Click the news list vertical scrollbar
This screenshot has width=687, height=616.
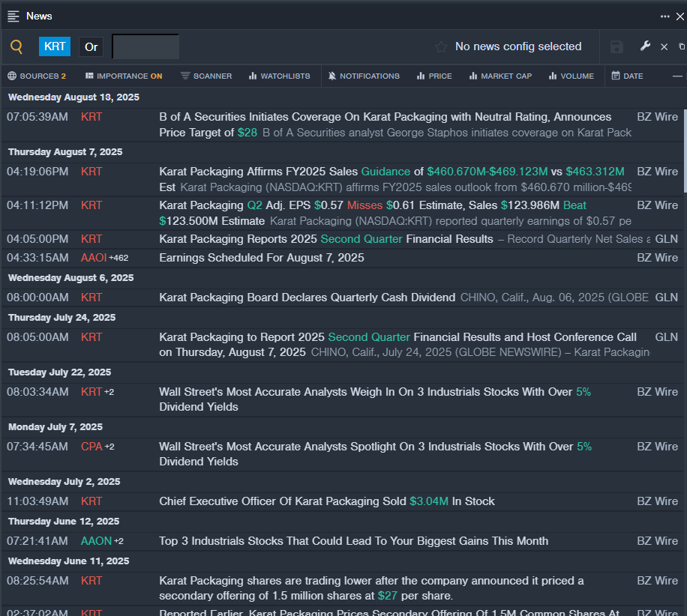coord(684,151)
